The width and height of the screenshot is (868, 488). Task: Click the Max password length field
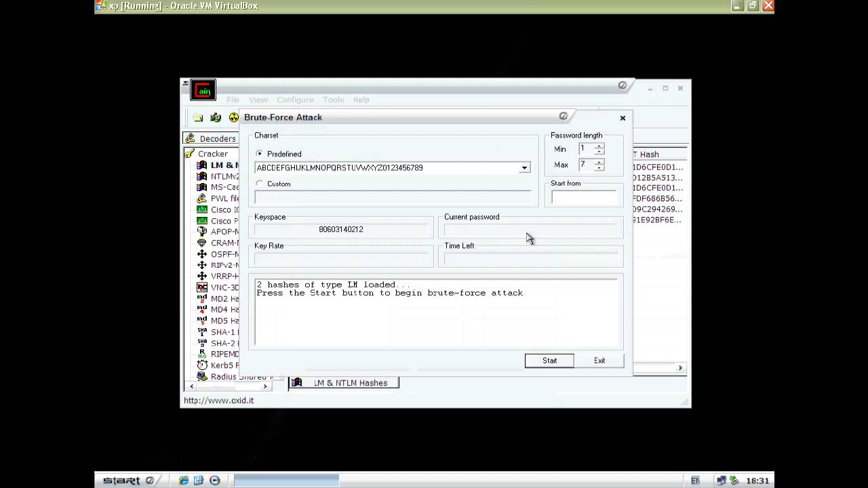pos(586,164)
